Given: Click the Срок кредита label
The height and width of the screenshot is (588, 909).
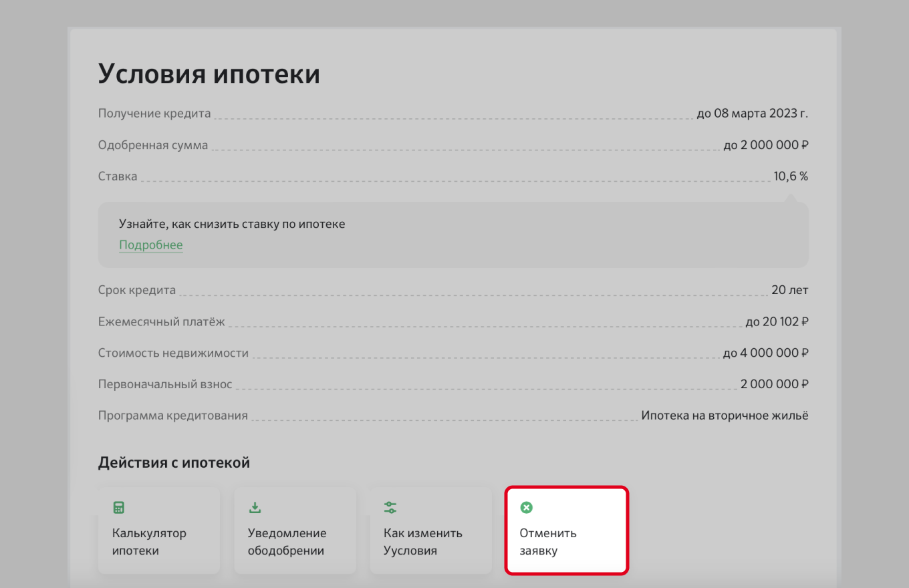Looking at the screenshot, I should coord(137,290).
